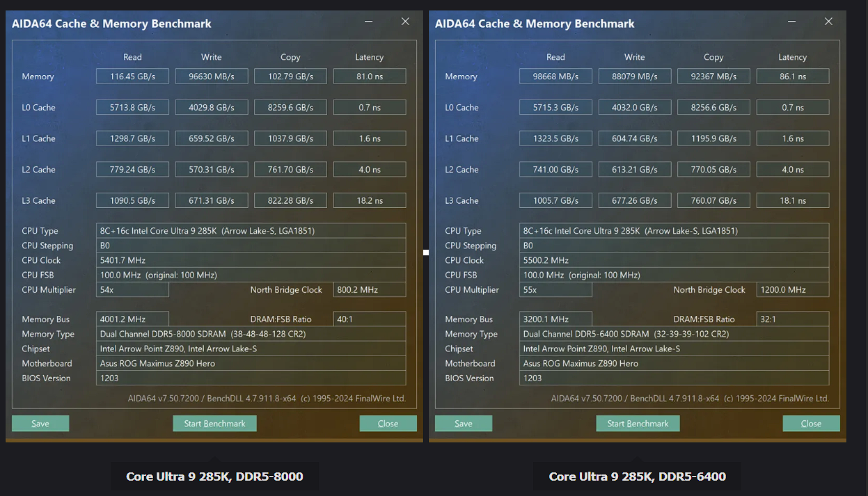Click L1 Cache Copy value 1195.9 GB/s
This screenshot has height=496, width=868.
point(713,138)
